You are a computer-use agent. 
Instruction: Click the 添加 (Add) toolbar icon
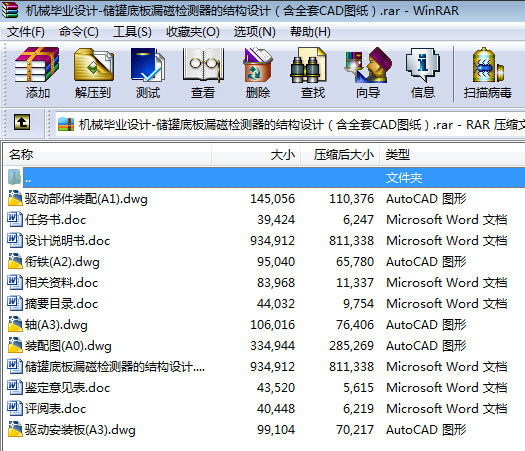pos(37,65)
